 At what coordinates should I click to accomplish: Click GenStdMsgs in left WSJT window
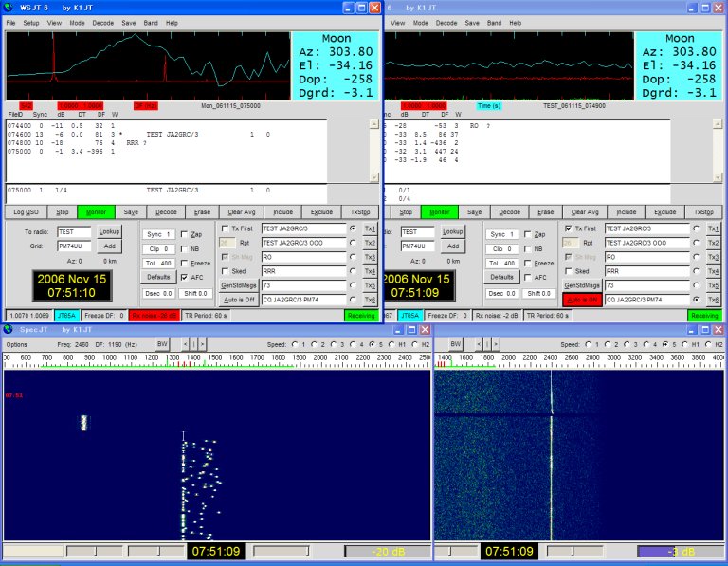238,285
